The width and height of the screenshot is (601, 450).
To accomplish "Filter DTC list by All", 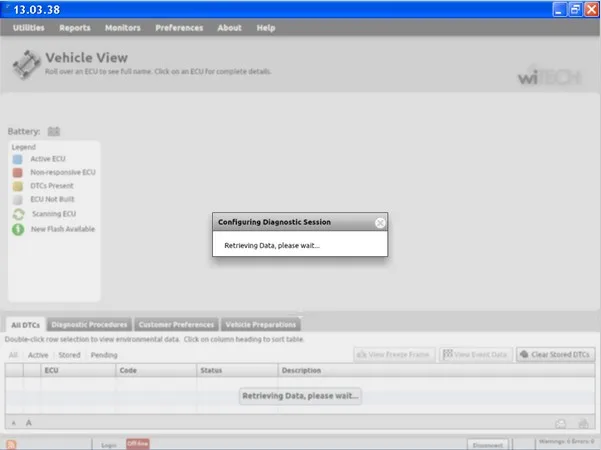I will tap(13, 355).
